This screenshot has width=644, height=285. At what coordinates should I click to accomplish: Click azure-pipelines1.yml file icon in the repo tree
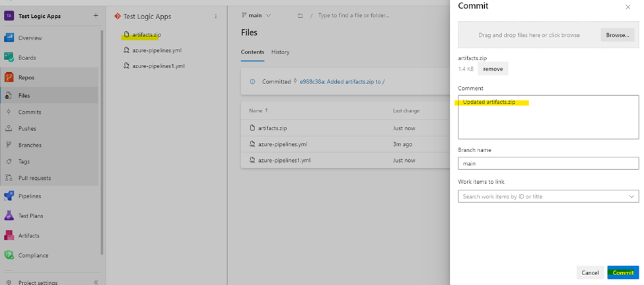(x=127, y=65)
